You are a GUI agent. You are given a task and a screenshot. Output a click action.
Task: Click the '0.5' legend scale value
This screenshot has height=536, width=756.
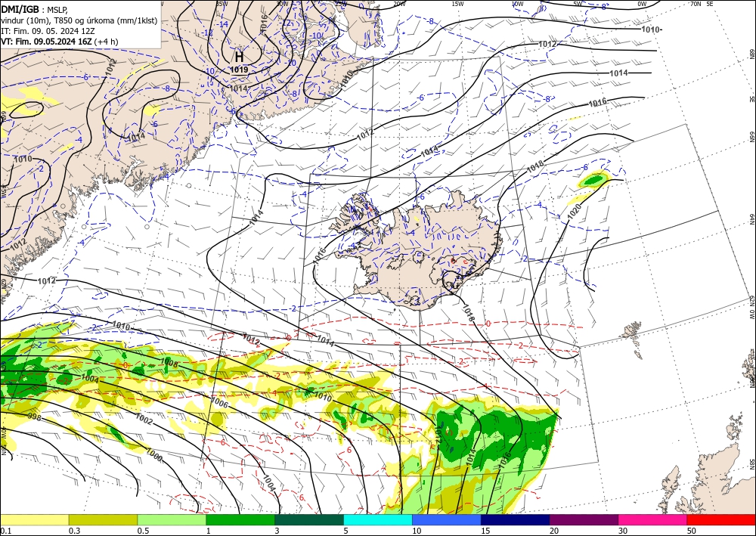[x=143, y=531]
